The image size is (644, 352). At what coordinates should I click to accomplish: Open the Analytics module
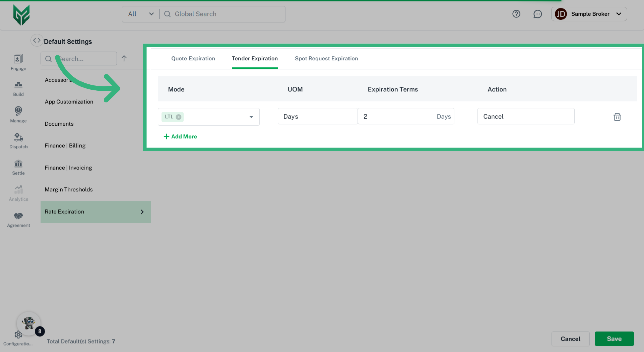[x=18, y=193]
